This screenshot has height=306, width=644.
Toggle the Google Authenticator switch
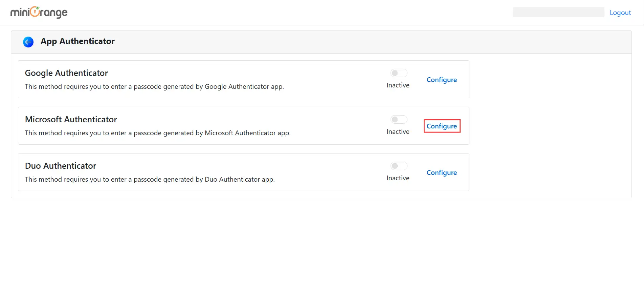[399, 73]
